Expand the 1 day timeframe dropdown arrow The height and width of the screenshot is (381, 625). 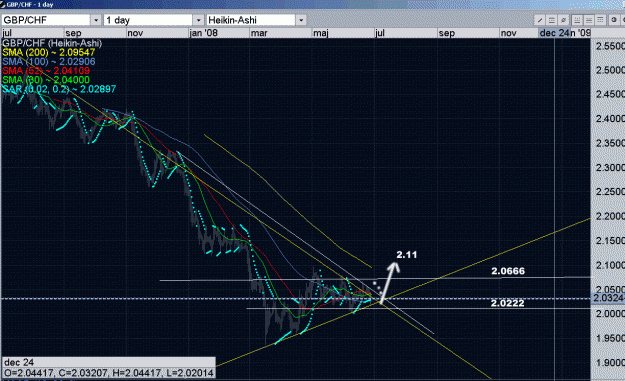point(199,20)
